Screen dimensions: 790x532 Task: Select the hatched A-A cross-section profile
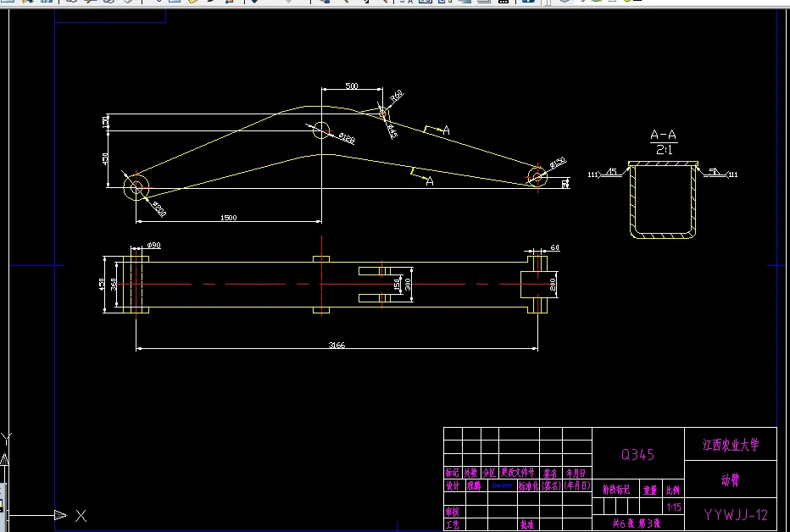pyautogui.click(x=663, y=200)
